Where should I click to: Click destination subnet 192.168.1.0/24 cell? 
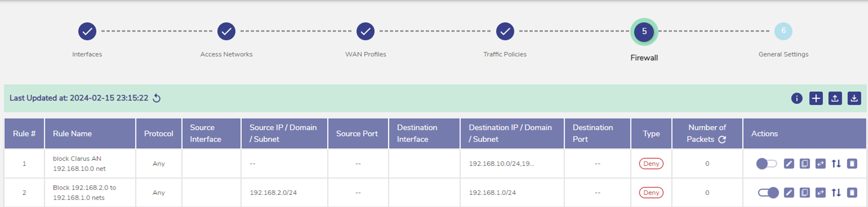point(492,193)
